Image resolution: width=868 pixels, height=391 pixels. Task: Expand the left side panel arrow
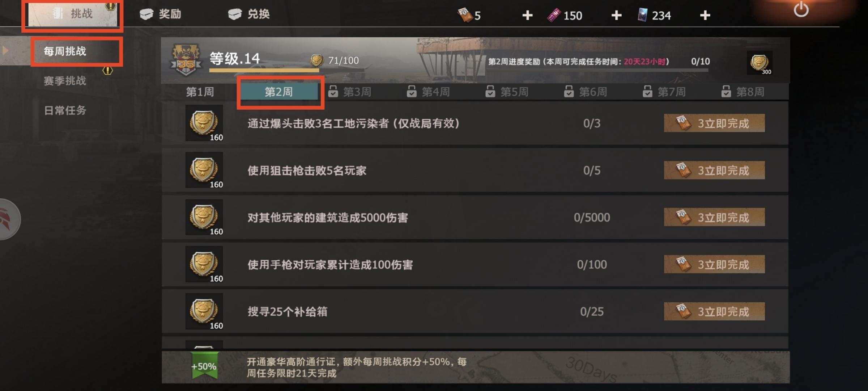click(x=5, y=50)
